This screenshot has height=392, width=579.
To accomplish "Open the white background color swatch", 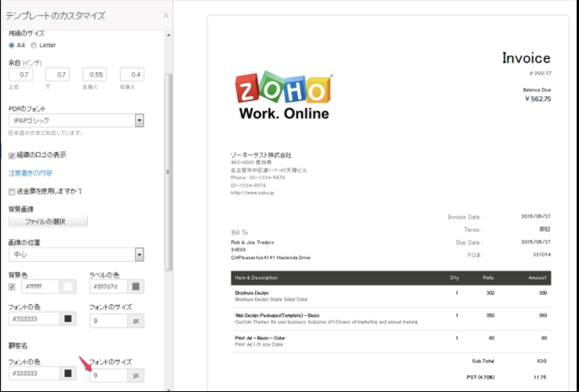I will pyautogui.click(x=68, y=286).
